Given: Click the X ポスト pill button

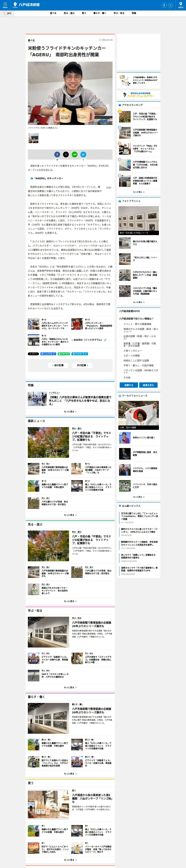Looking at the screenshot, I should tap(33, 354).
